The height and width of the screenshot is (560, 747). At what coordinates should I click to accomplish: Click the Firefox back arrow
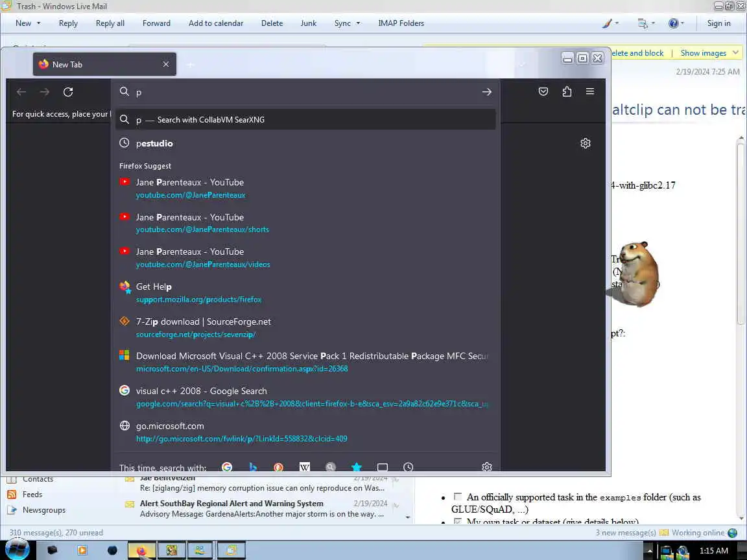21,92
